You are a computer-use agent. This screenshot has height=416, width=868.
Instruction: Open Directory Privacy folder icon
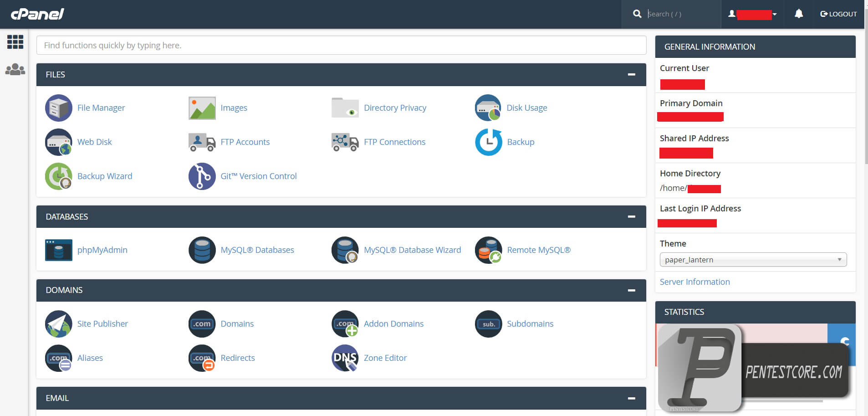(345, 108)
